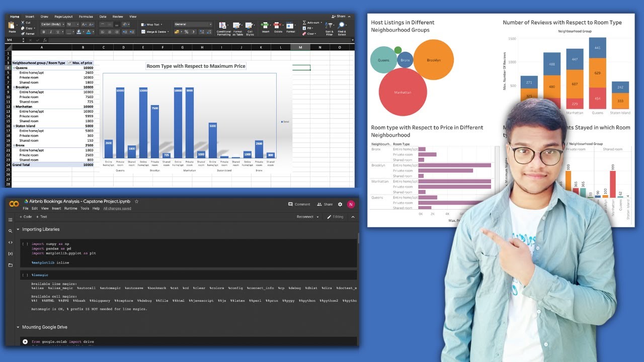Open the Reconnect dropdown arrow in Colab
The width and height of the screenshot is (644, 362).
pos(318,217)
